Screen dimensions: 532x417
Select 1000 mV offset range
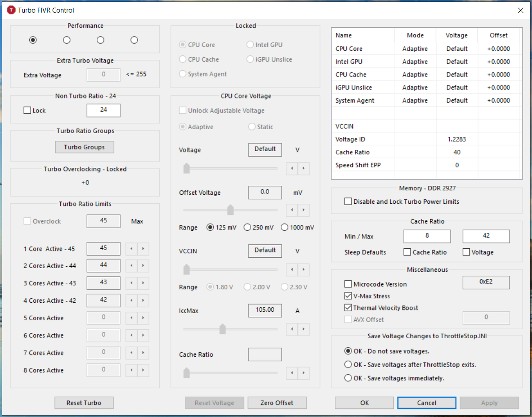(298, 228)
